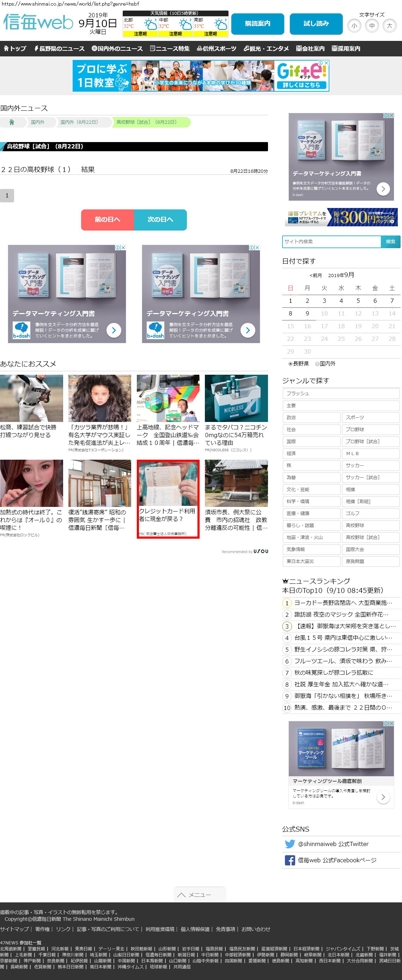Close the top-right sidebar ad X icon
Viewport: 402px width, 980px height.
(x=391, y=116)
